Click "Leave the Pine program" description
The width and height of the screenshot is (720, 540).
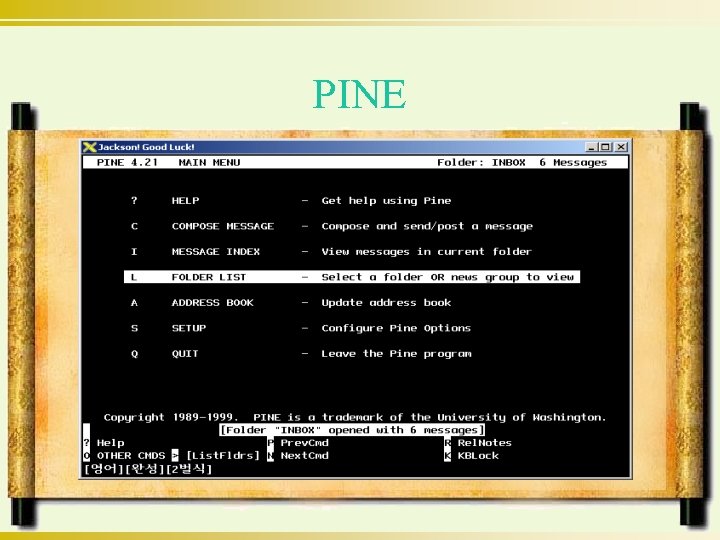click(x=396, y=354)
